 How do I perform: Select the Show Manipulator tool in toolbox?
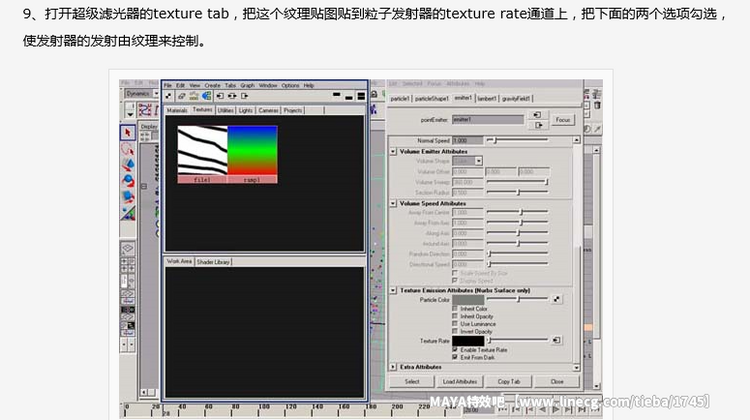(x=127, y=213)
